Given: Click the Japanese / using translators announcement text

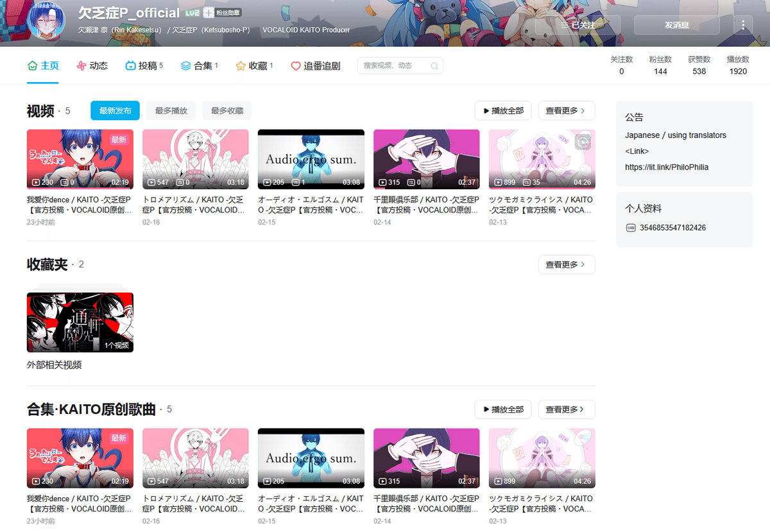Looking at the screenshot, I should pyautogui.click(x=676, y=135).
